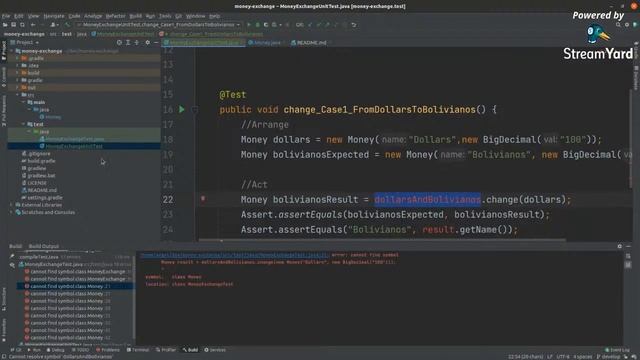Click the Open folder toolbar icon
The image size is (640, 360).
(x=5, y=25)
